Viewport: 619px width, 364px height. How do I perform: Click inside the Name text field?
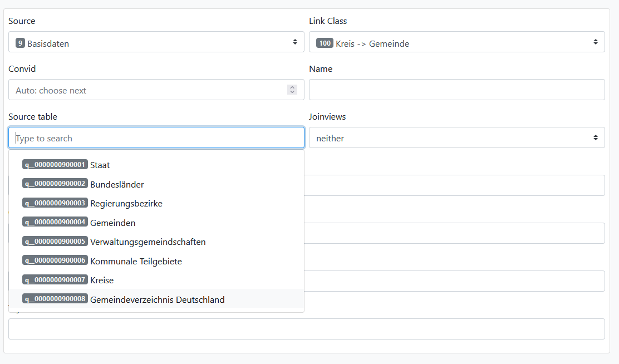coord(456,89)
